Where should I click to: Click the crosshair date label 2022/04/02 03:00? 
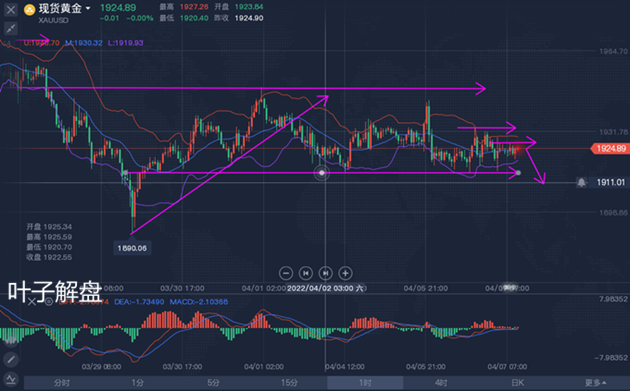click(x=325, y=288)
